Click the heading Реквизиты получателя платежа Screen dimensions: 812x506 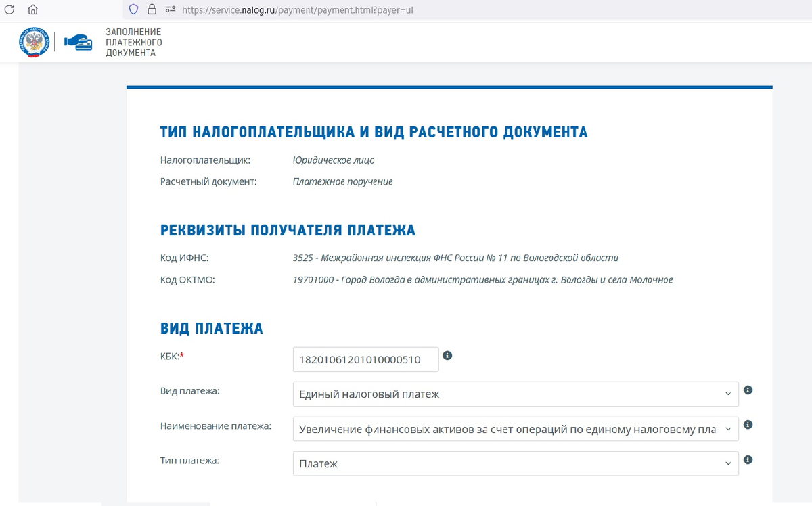click(x=288, y=230)
